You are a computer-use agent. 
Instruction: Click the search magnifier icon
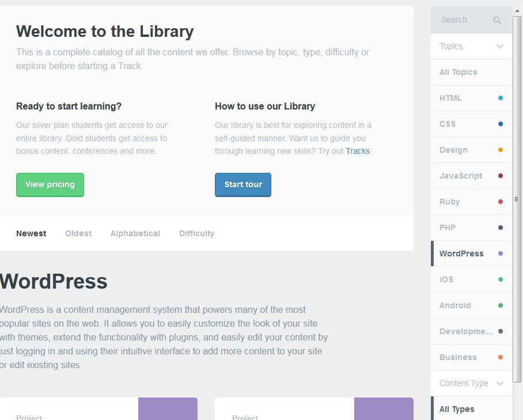pyautogui.click(x=497, y=20)
